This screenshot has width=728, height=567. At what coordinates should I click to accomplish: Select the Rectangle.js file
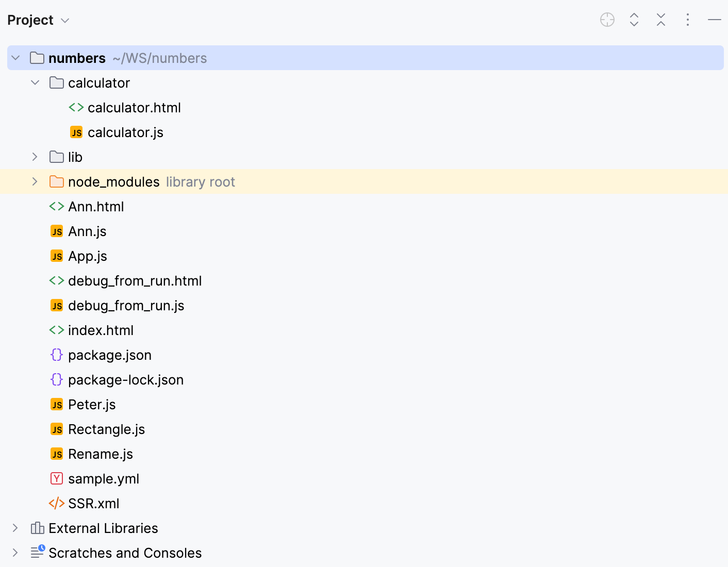point(106,429)
